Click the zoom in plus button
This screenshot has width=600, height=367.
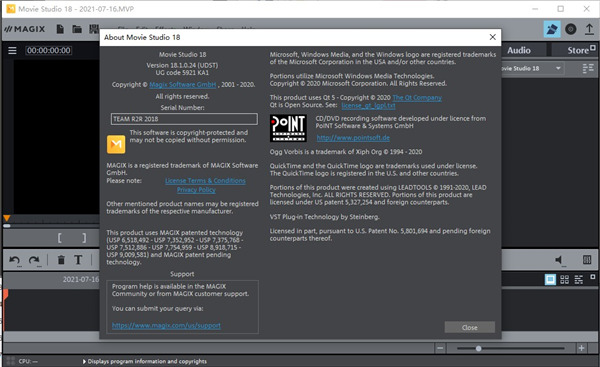[x=581, y=348]
